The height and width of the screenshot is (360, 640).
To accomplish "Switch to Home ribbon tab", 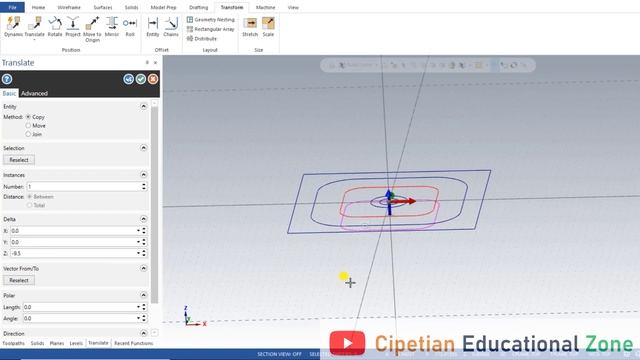I will pyautogui.click(x=38, y=7).
